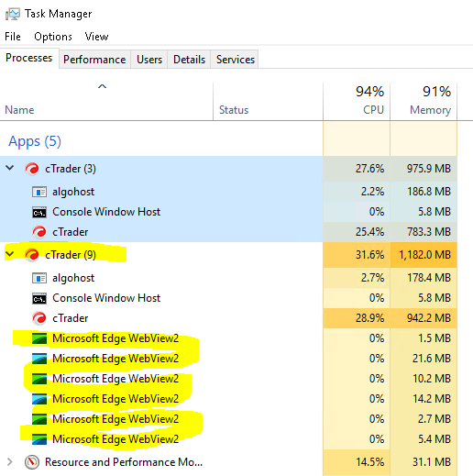Click the cTrader (3) group icon

click(32, 169)
